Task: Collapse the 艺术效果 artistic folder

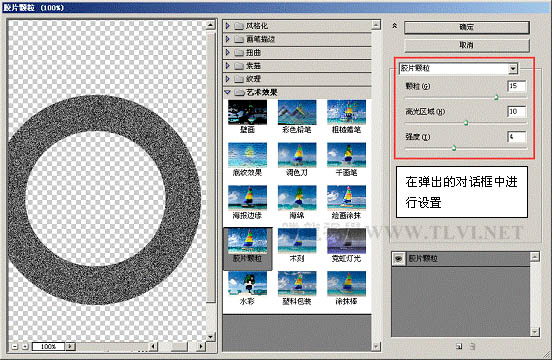Action: [x=227, y=92]
